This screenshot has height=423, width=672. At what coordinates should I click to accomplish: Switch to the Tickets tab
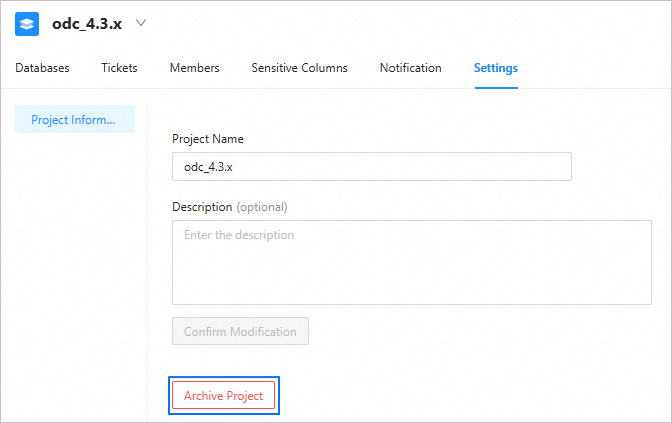pos(119,68)
